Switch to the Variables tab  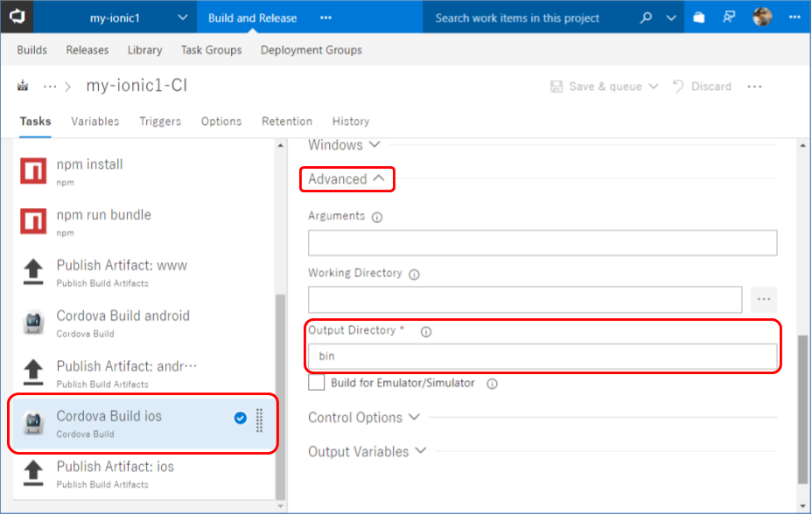point(94,122)
